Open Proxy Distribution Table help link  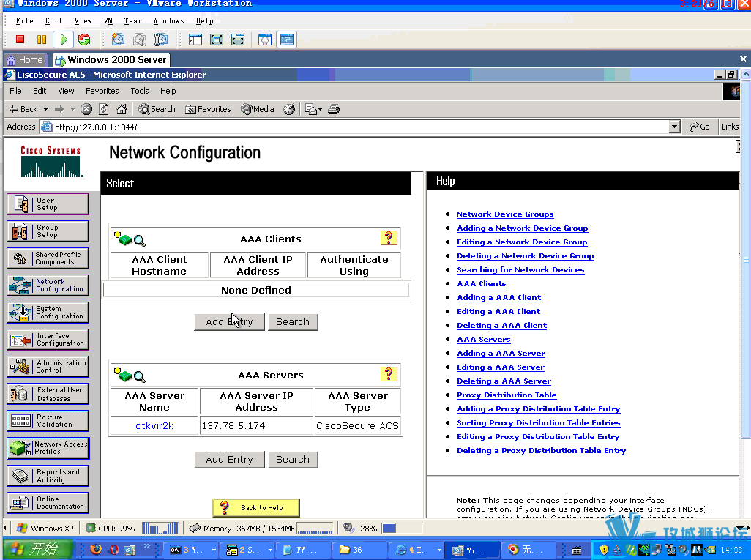(507, 395)
